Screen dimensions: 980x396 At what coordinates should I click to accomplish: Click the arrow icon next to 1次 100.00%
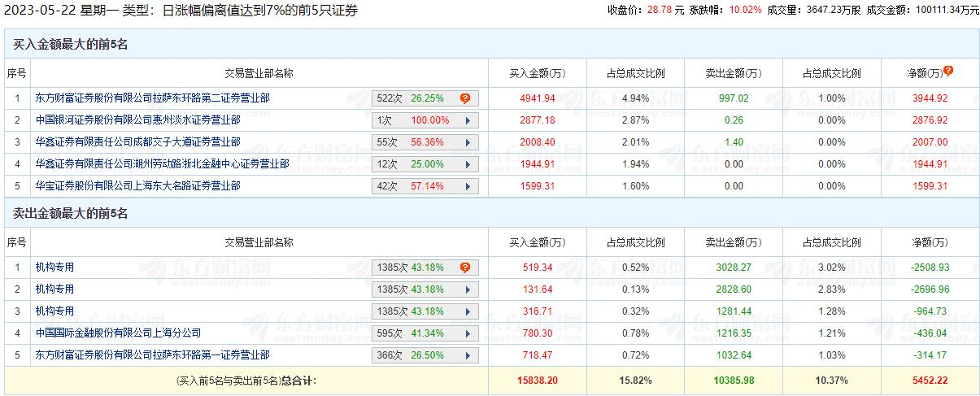tap(468, 120)
